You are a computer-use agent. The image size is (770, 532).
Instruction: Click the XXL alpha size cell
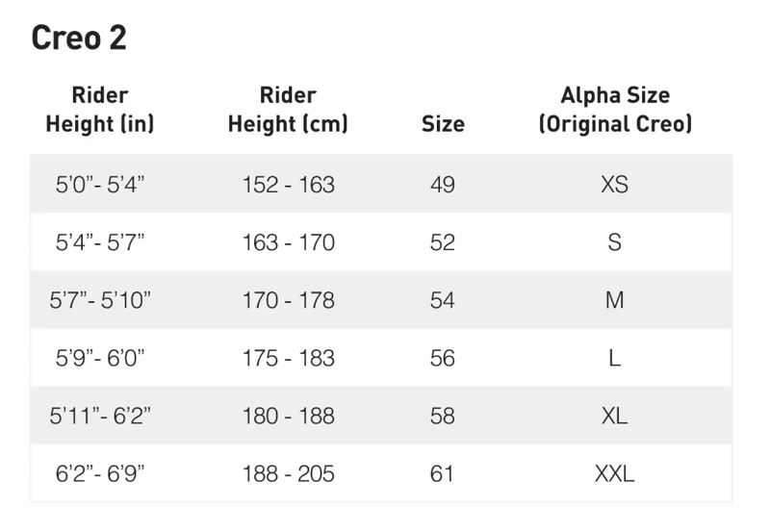coord(614,473)
